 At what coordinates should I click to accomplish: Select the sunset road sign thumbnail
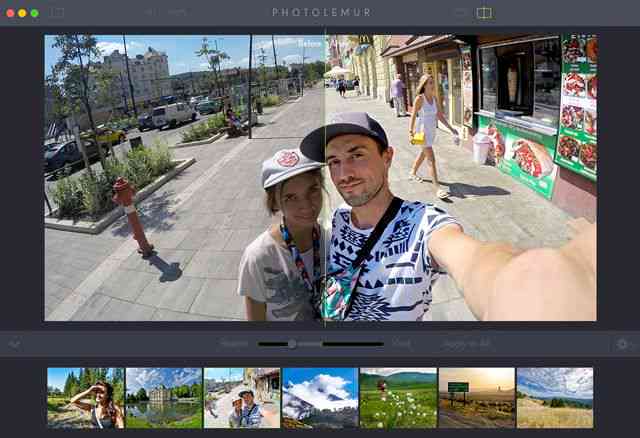coord(477,398)
